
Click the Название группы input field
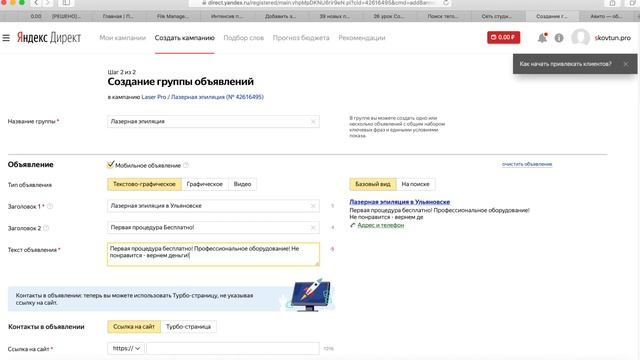click(x=213, y=122)
